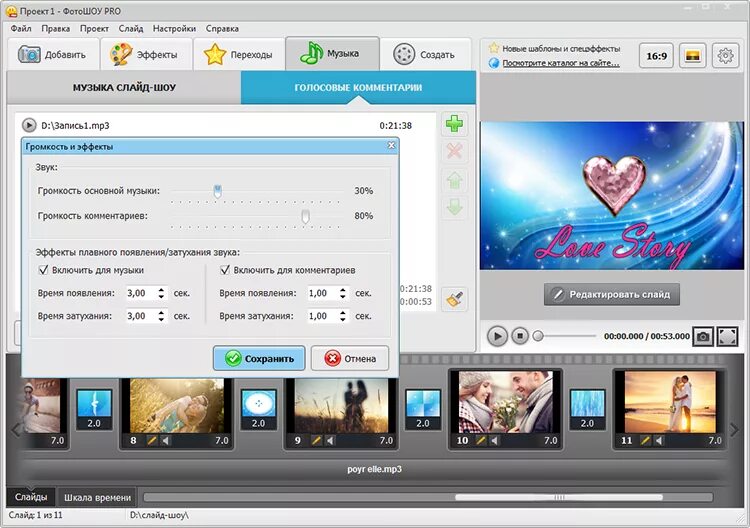Viewport: 750px width, 528px height.
Task: Click speaker icon on slide 11
Action: pyautogui.click(x=659, y=440)
